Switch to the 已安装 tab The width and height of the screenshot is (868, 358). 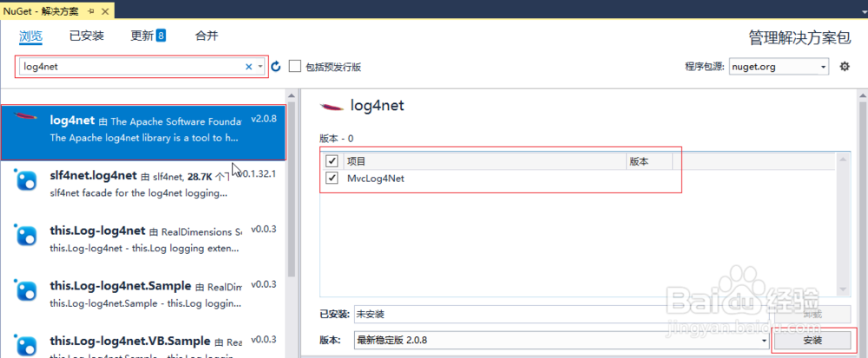86,36
